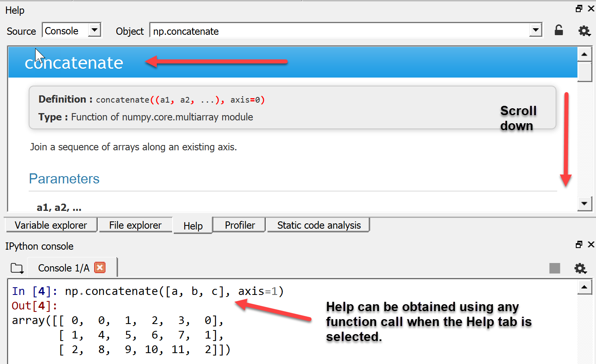596x364 pixels.
Task: Select the Console 1/A tab
Action: (x=63, y=268)
